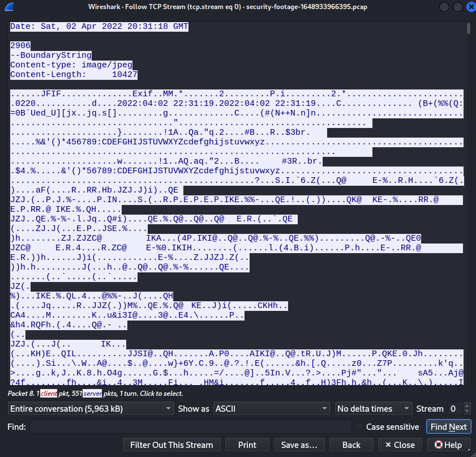Click the Wireshark shark fin icon

click(x=9, y=6)
